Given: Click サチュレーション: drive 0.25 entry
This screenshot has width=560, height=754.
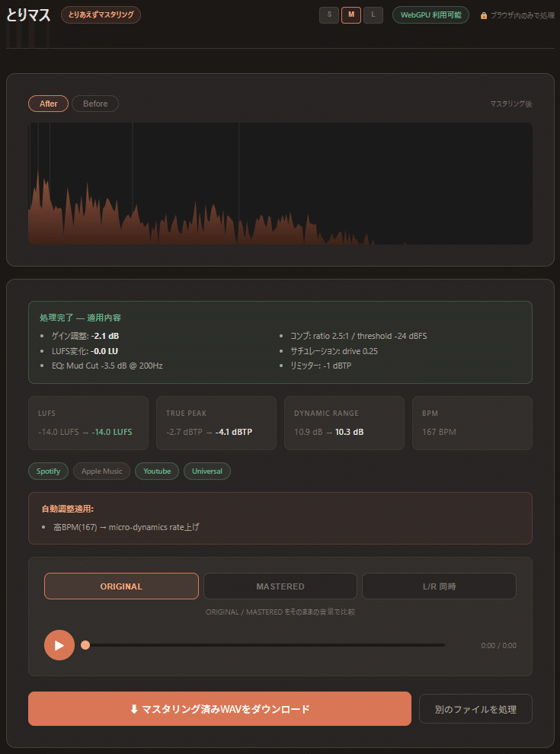Looking at the screenshot, I should point(334,351).
